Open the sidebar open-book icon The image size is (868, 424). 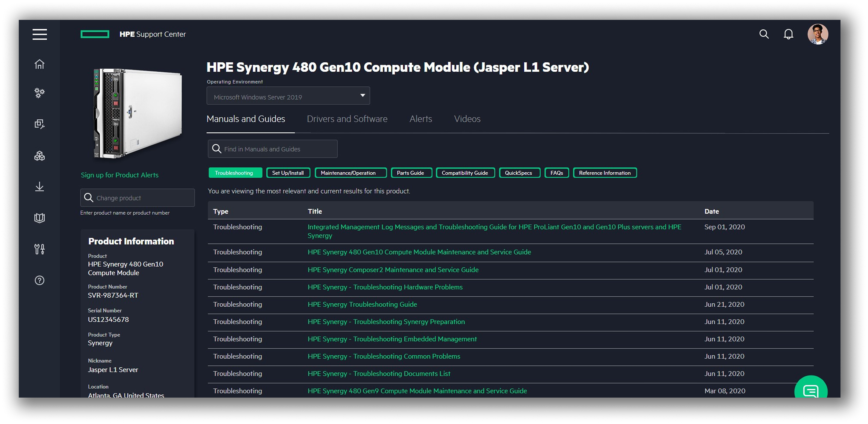tap(39, 218)
